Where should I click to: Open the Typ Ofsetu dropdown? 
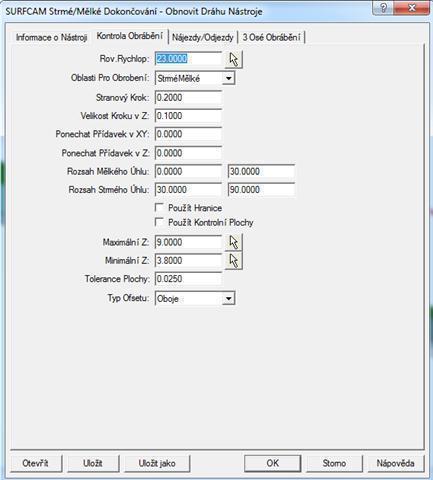[x=228, y=298]
